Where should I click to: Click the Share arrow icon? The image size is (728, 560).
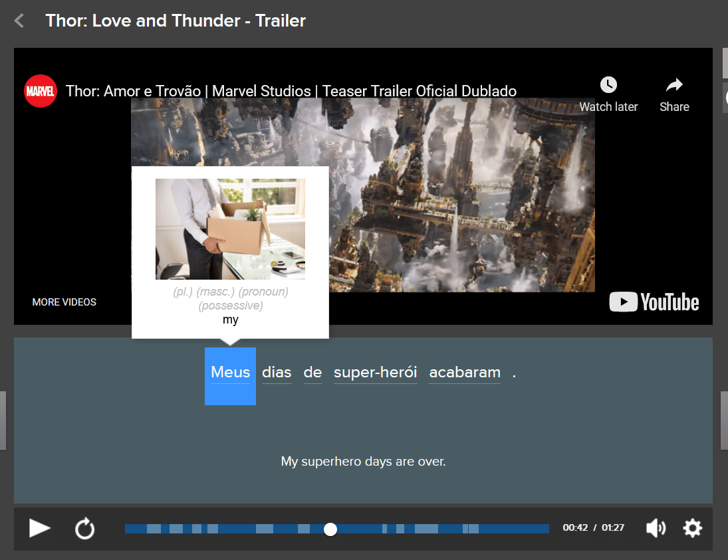point(674,85)
